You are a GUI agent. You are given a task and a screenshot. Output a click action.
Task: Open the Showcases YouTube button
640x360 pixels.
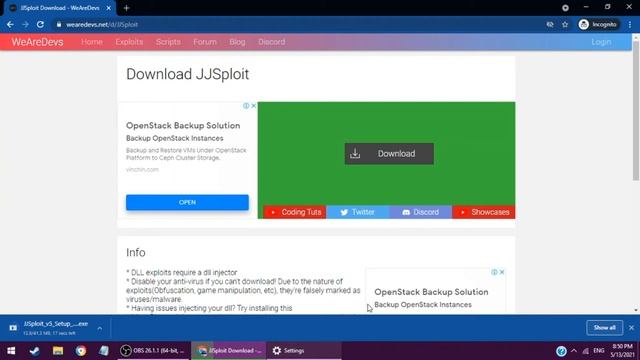click(484, 212)
